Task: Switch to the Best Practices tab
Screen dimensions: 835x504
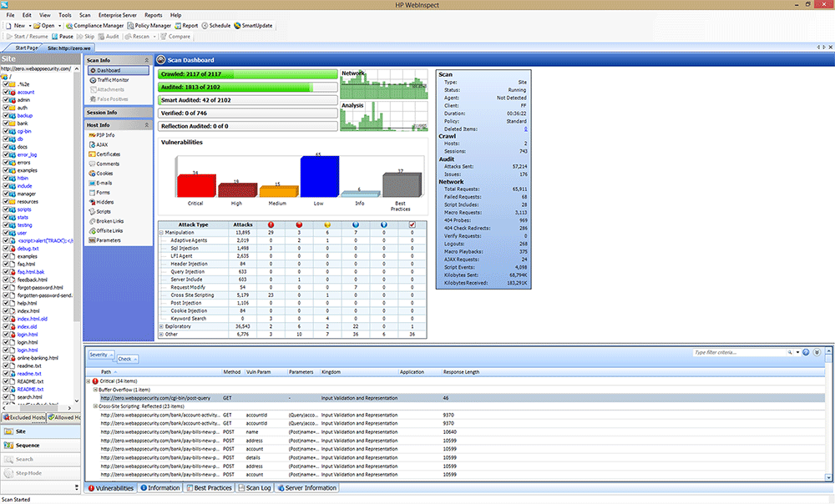Action: coord(210,488)
